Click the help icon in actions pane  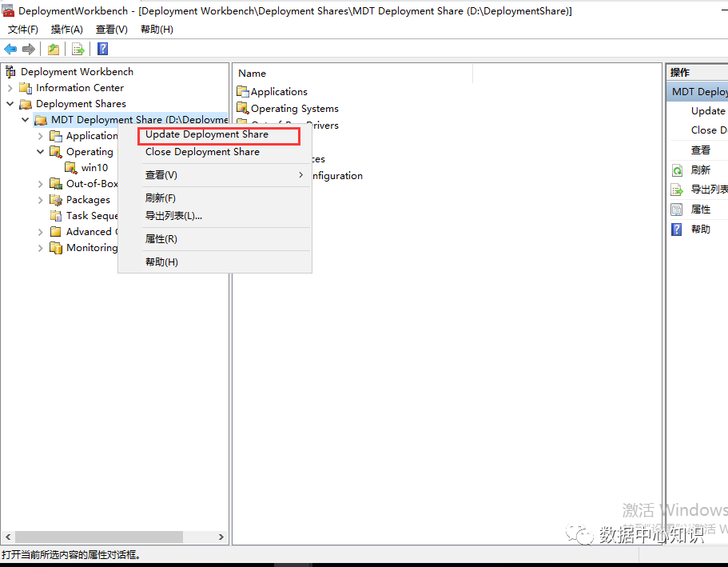pos(677,230)
